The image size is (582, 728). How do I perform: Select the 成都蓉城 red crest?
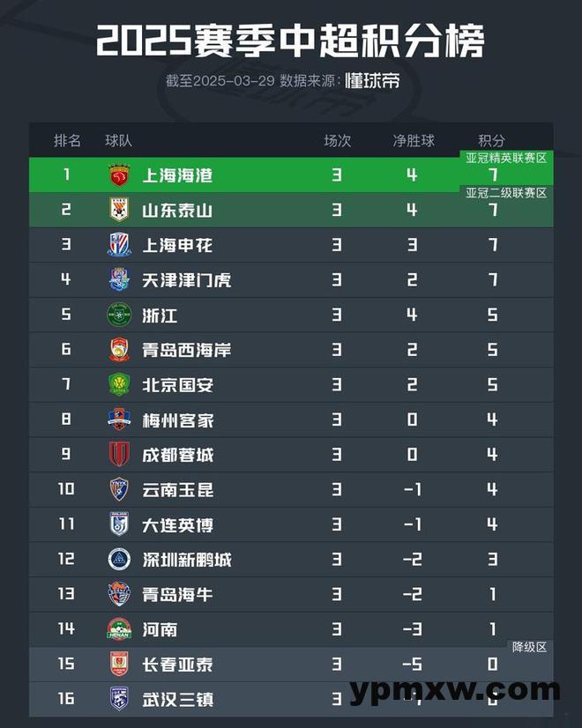pyautogui.click(x=119, y=454)
